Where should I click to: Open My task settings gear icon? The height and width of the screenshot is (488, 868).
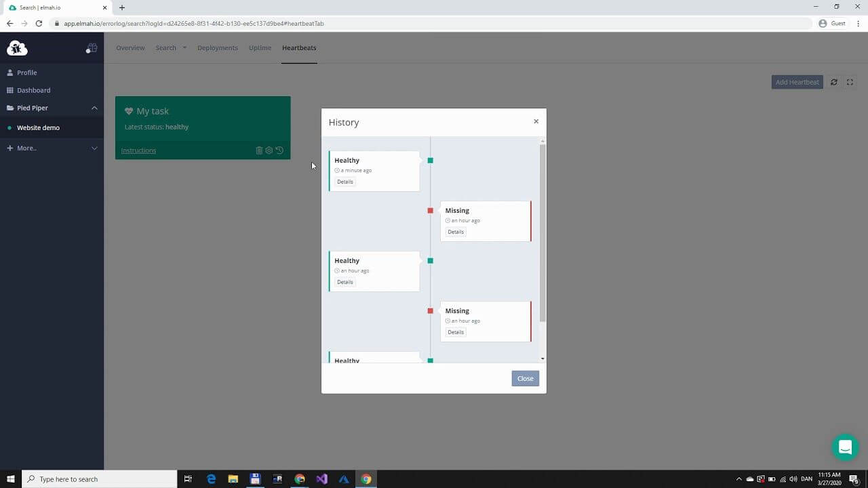click(269, 150)
